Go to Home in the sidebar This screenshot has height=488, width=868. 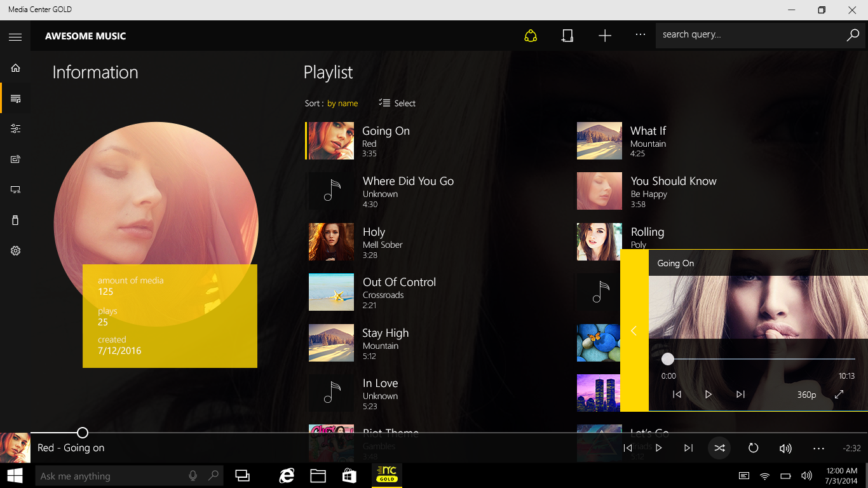pos(15,68)
